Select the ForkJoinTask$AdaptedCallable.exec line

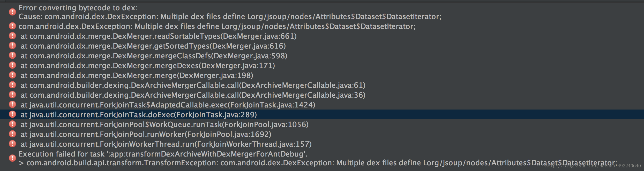[x=168, y=105]
